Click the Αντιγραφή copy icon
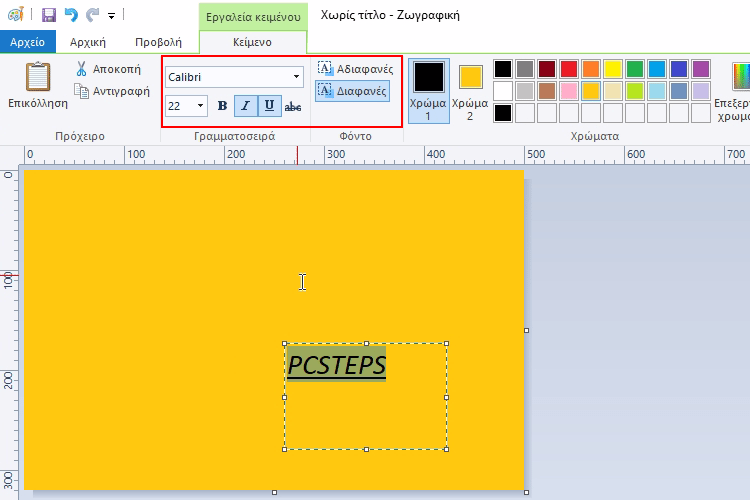 (x=82, y=91)
